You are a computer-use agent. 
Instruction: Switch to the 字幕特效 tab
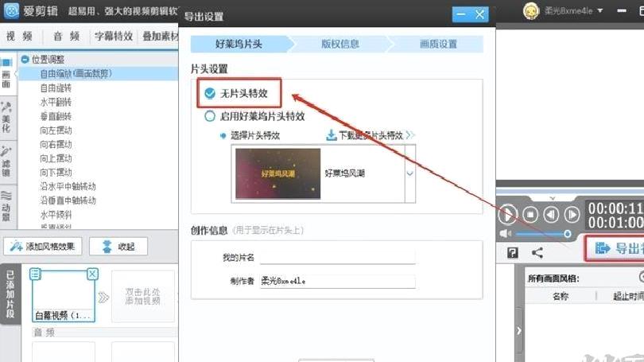coord(114,36)
